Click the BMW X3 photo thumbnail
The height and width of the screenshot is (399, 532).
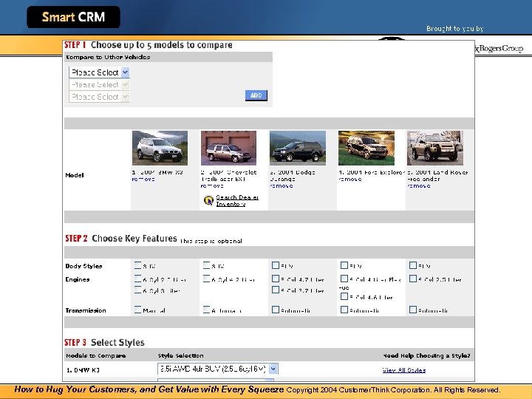160,148
